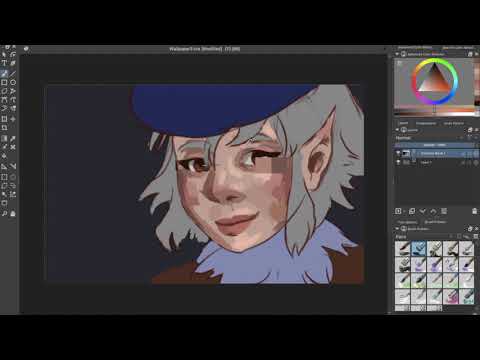
Task: Duplicate the current layer
Action: pos(412,211)
